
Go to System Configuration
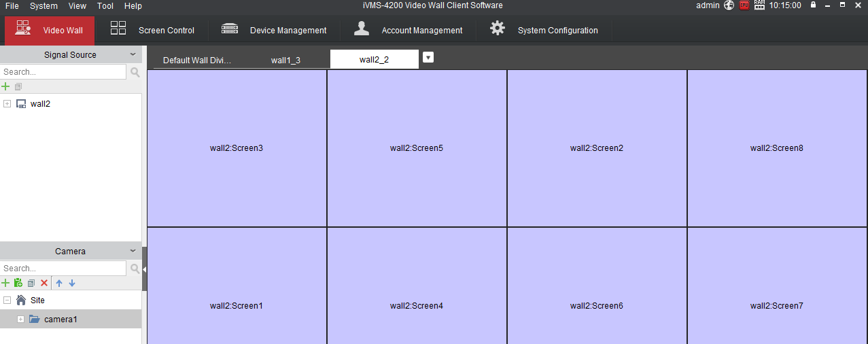click(x=544, y=31)
